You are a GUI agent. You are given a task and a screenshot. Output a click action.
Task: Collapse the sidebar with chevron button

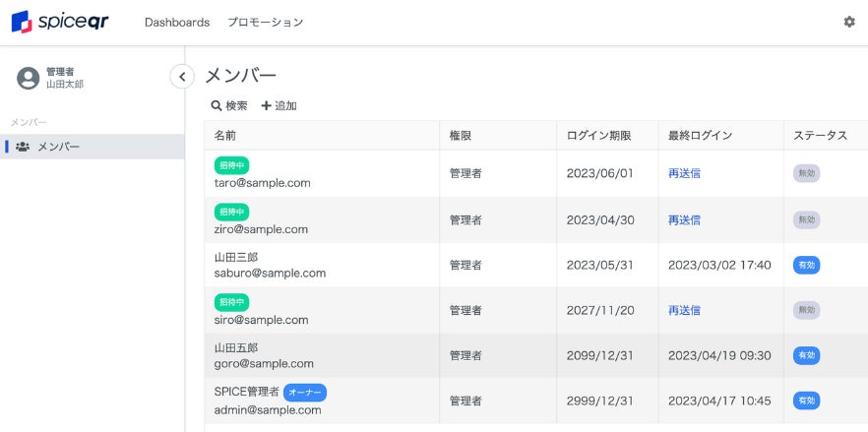(x=181, y=76)
